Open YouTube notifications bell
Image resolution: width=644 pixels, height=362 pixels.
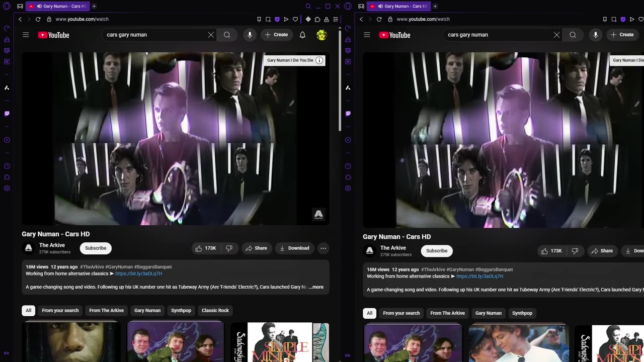(x=302, y=35)
